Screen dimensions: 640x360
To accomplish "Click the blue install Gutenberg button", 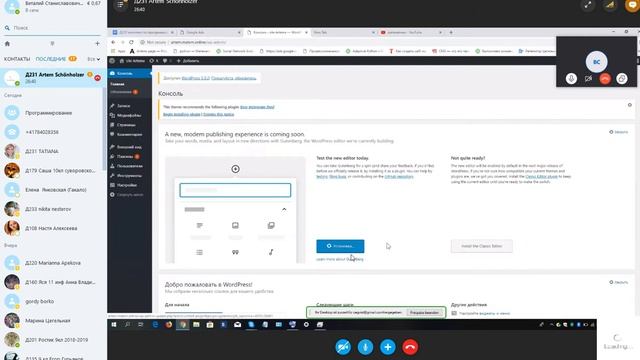I will tap(340, 246).
